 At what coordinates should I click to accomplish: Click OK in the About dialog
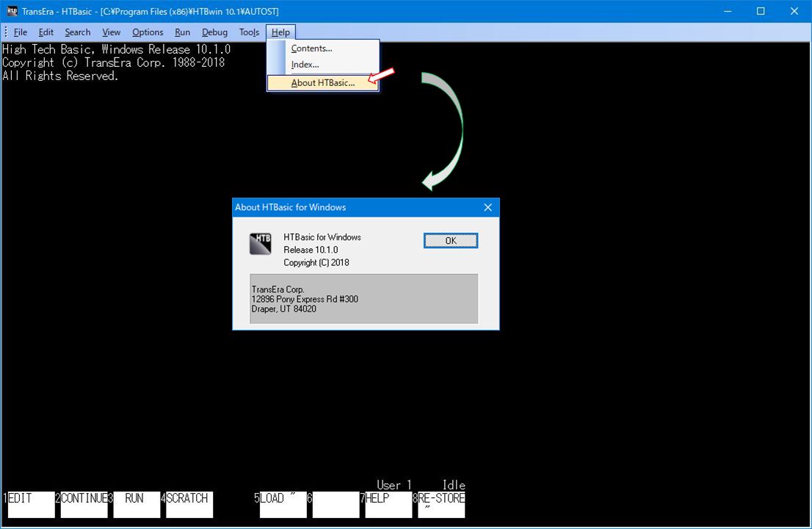(451, 240)
